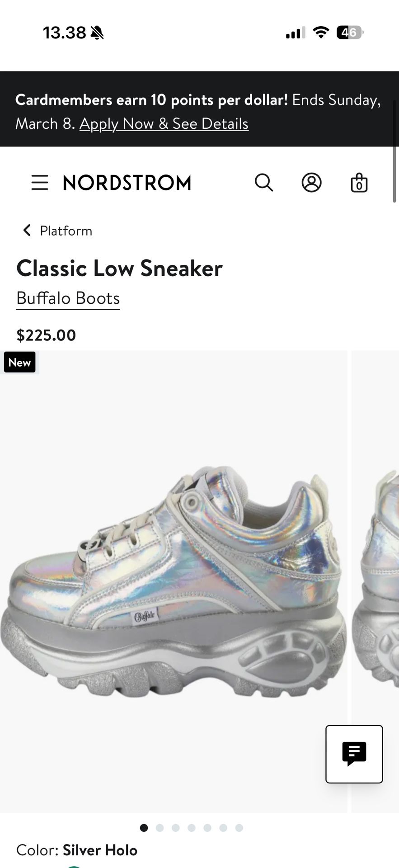
Task: Click the Platform menu entry
Action: [66, 231]
